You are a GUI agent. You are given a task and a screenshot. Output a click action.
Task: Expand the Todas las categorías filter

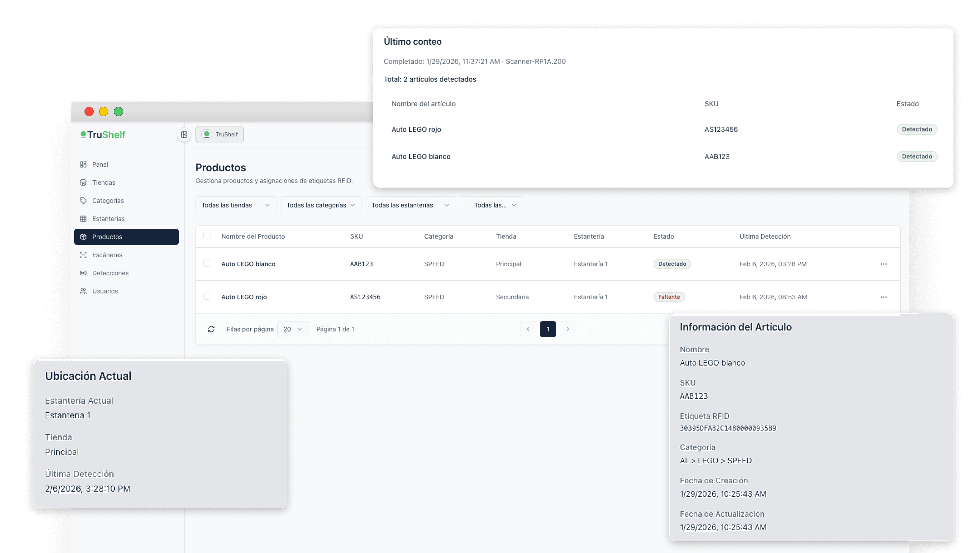click(x=321, y=205)
